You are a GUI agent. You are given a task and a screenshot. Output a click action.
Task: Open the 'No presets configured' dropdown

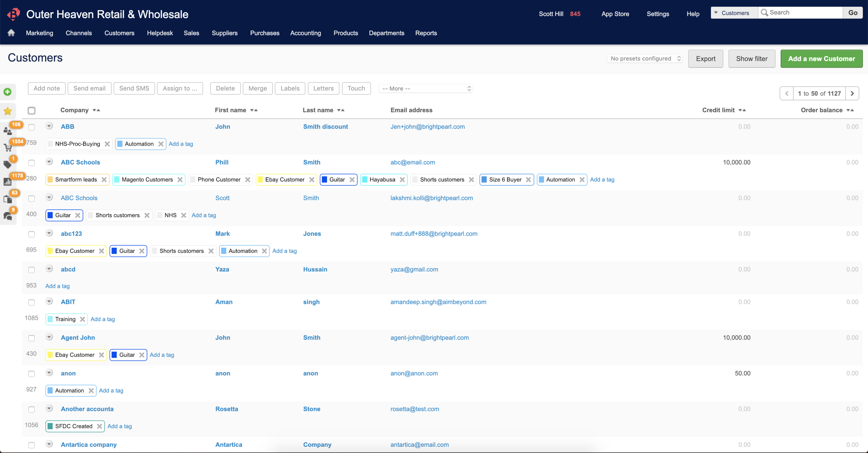coord(644,58)
